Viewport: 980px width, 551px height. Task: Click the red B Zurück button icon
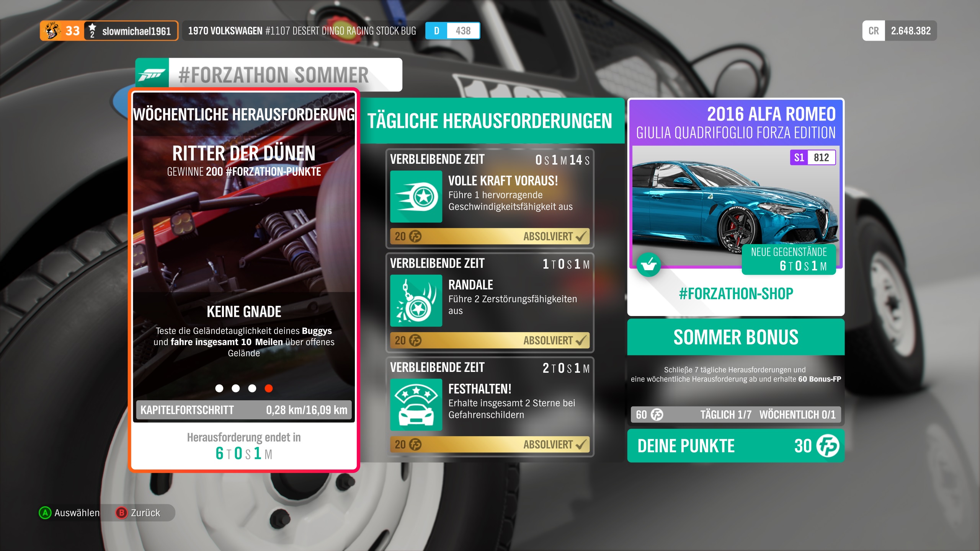(121, 513)
